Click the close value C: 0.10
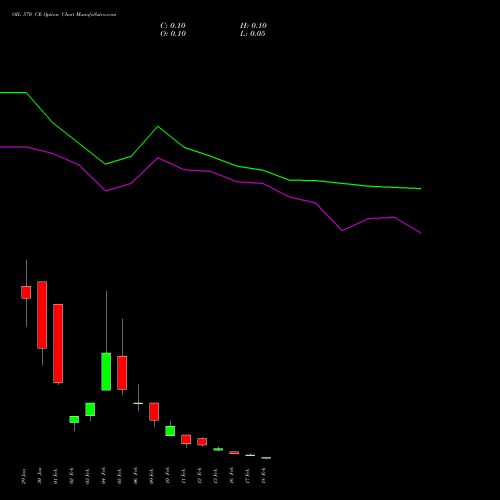 173,26
